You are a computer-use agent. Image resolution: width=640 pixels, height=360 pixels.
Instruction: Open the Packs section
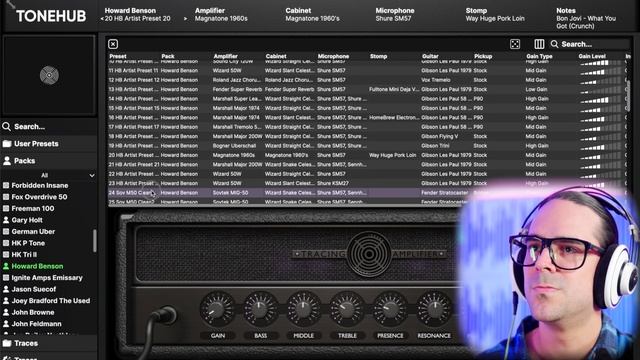[49, 161]
